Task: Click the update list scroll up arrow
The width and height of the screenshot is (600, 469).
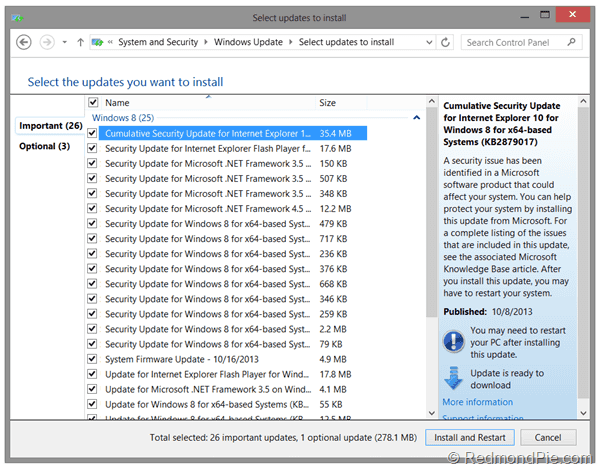Action: 432,101
